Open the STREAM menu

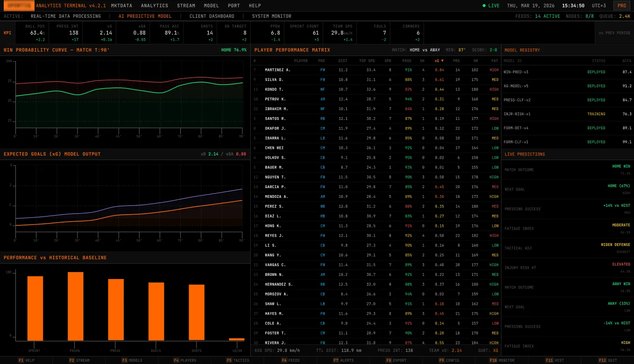coord(186,6)
